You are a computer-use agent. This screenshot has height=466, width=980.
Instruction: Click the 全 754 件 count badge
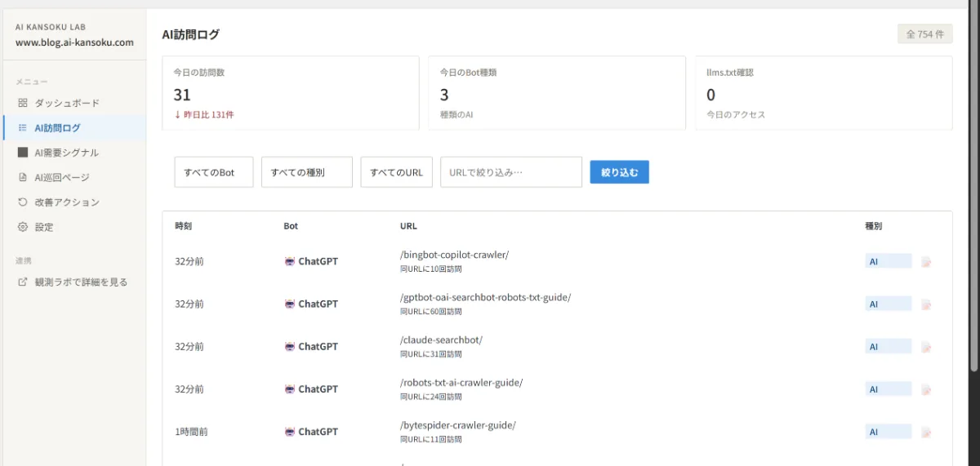[x=924, y=34]
